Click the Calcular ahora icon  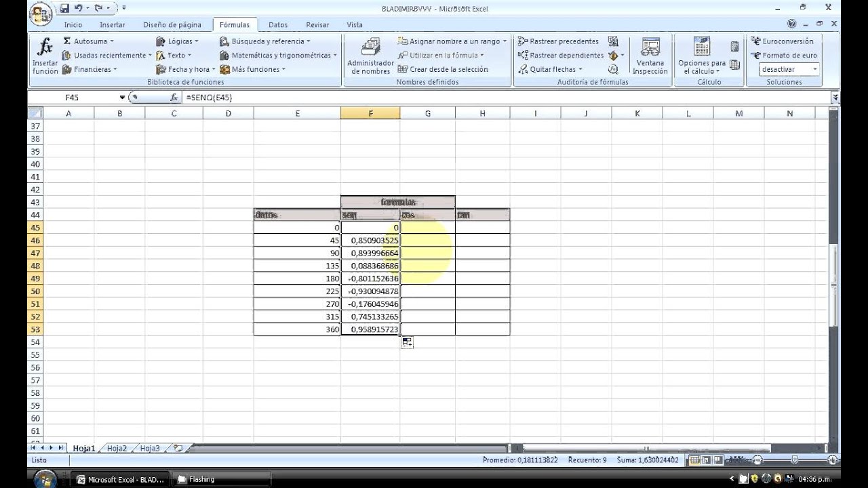[734, 47]
